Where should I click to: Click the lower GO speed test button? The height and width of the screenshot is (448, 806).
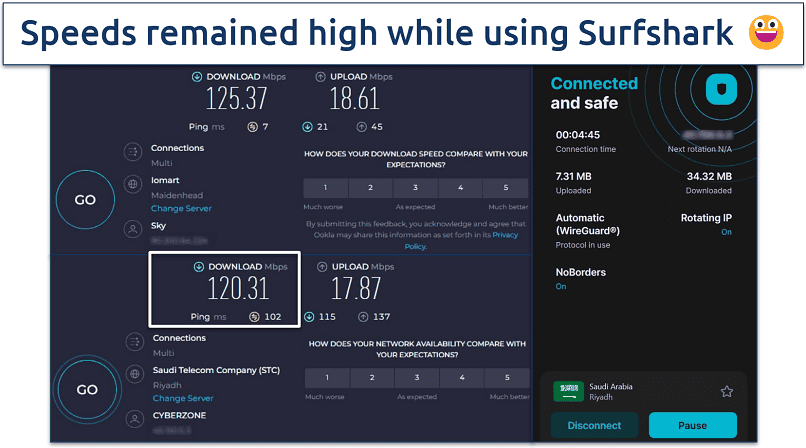point(87,389)
